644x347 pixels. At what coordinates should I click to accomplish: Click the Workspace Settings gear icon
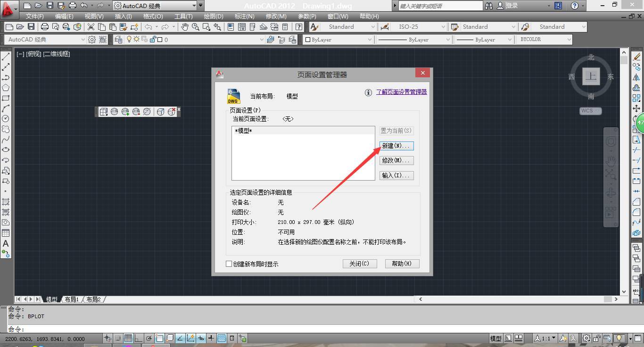click(92, 40)
